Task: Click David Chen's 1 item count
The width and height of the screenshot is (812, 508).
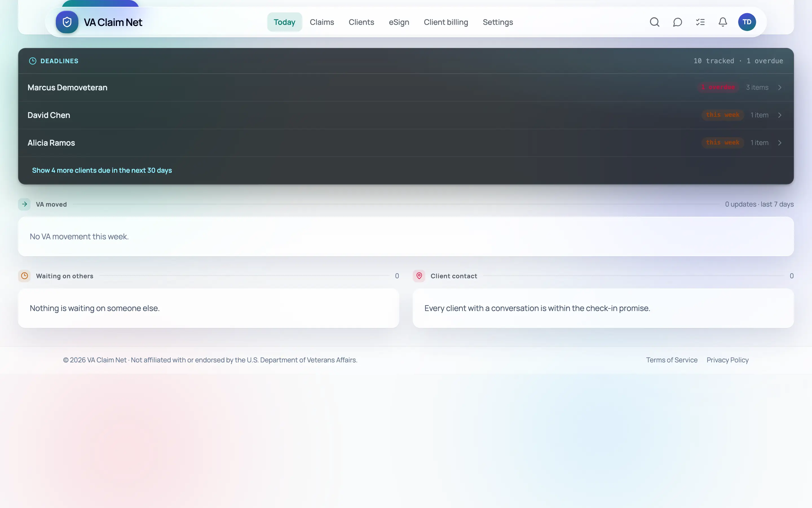Action: (759, 115)
